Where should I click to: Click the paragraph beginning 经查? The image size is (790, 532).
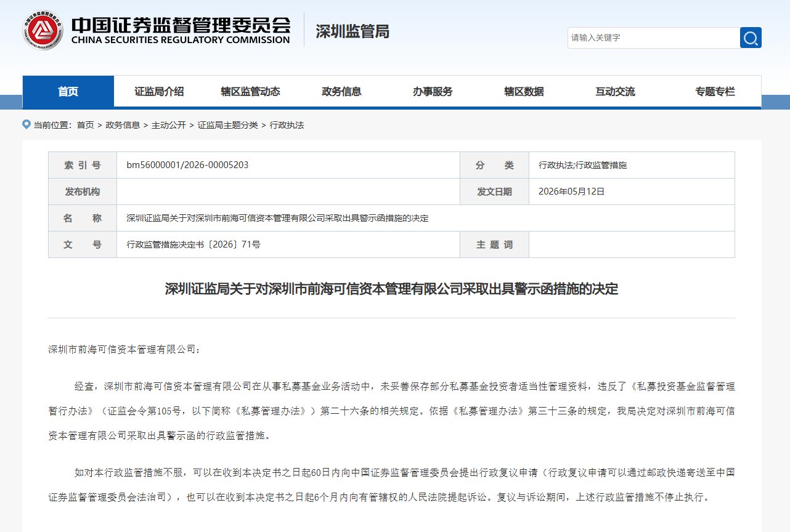(391, 411)
